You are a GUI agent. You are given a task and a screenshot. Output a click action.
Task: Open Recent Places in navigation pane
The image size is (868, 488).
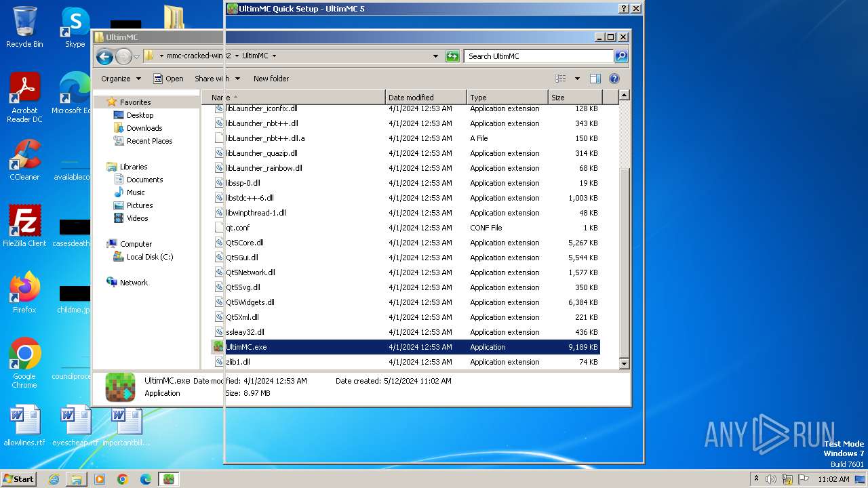pos(149,141)
